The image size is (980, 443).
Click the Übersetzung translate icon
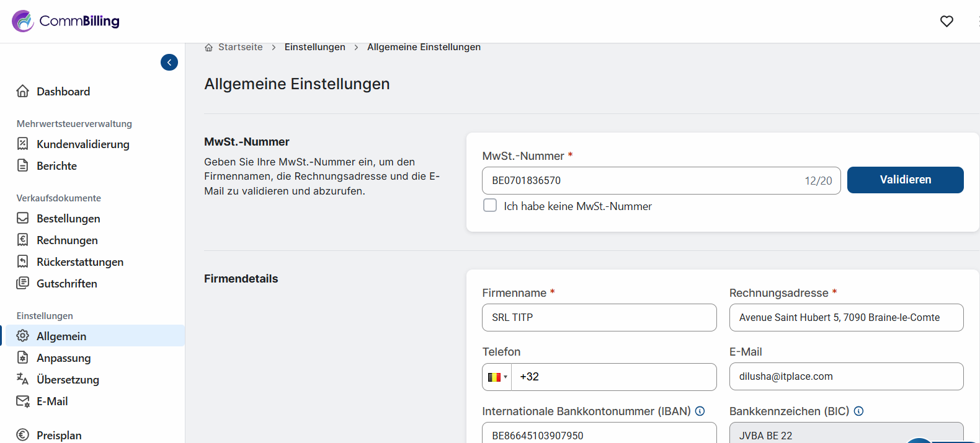pyautogui.click(x=23, y=379)
